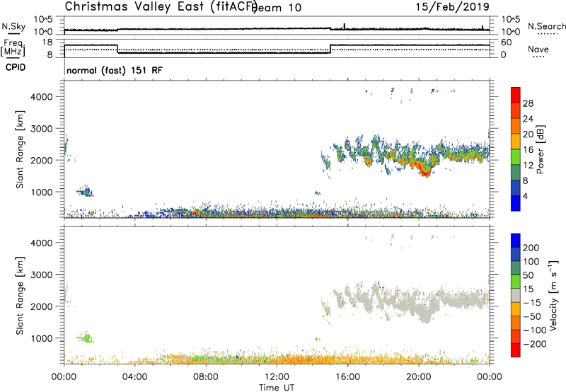
Task: Click the N.Sky legend label
Action: point(13,27)
